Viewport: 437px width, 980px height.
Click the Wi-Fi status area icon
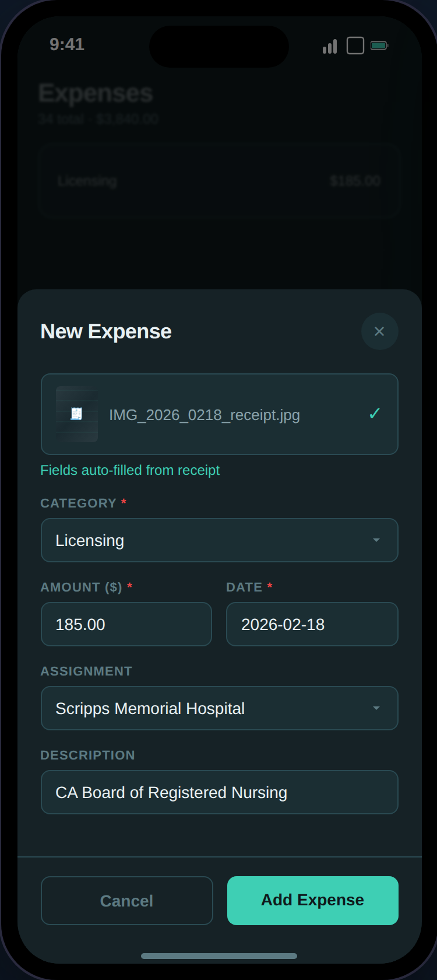pos(354,45)
